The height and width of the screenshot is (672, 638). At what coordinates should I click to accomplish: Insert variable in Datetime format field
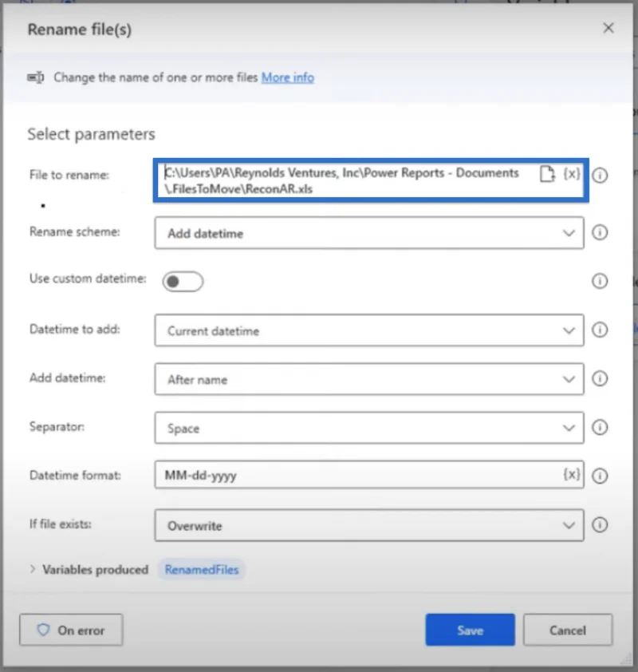point(572,474)
